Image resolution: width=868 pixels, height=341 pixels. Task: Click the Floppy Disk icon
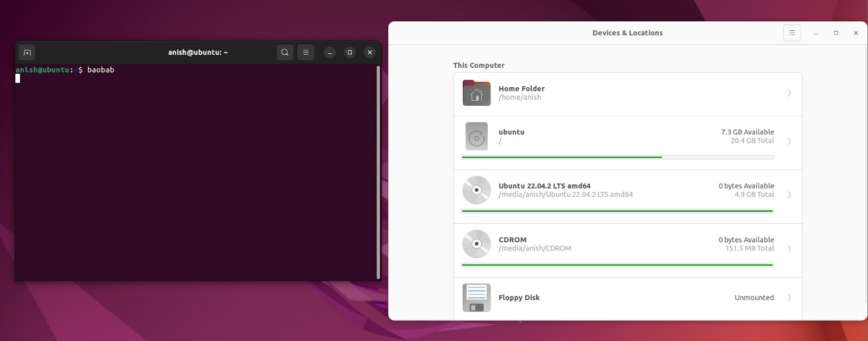476,298
